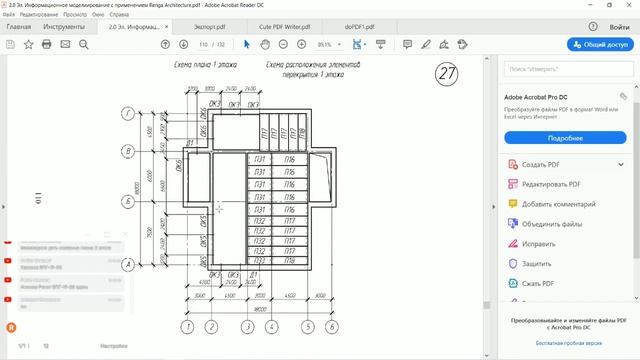Open the zoom percentage dropdown
The height and width of the screenshot is (360, 640).
[339, 44]
